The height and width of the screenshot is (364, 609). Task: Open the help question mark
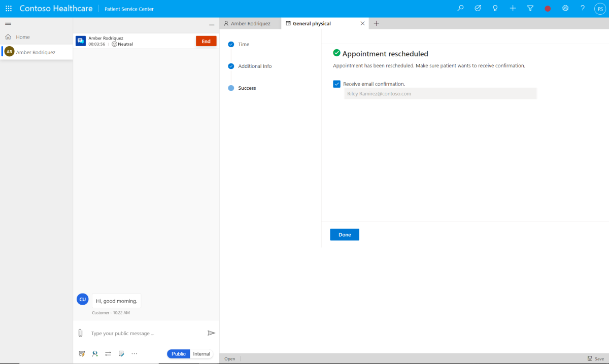pos(583,9)
